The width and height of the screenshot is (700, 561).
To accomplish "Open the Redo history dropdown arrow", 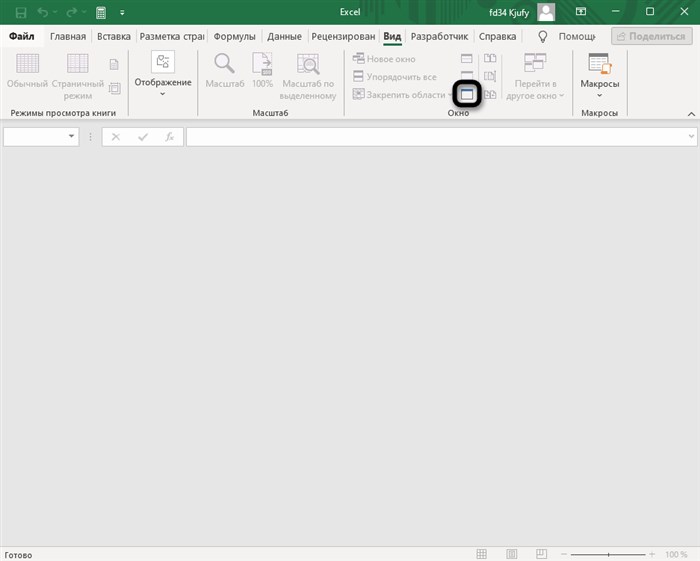I will click(x=84, y=12).
